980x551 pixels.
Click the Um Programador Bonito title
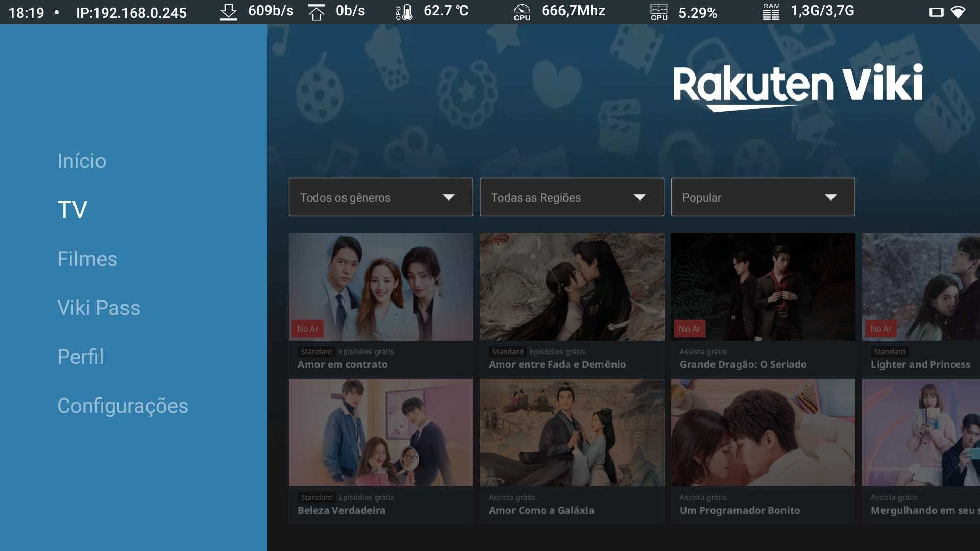740,510
